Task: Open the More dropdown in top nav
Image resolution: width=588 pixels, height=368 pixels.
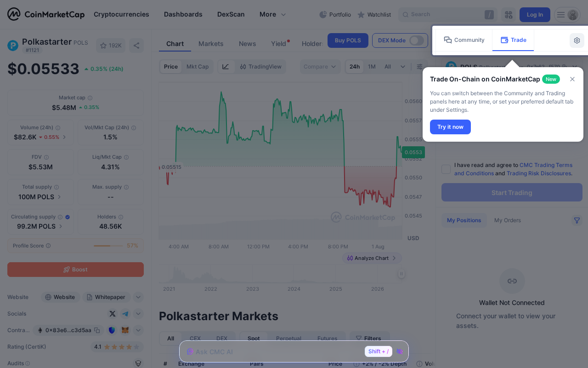Action: [x=273, y=14]
